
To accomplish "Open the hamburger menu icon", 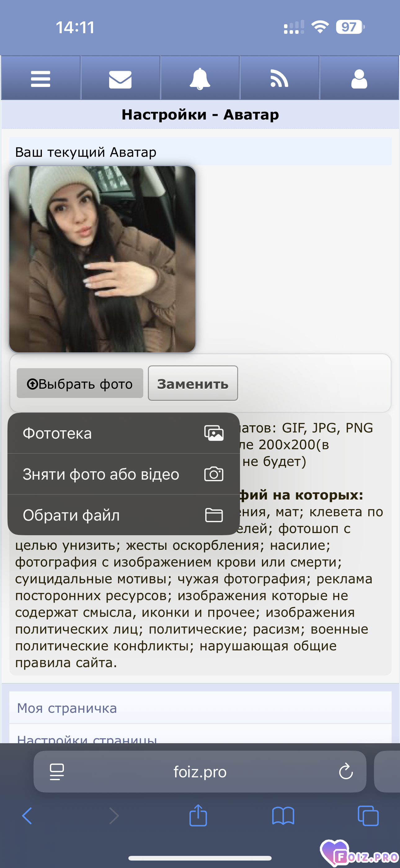I will pyautogui.click(x=40, y=79).
